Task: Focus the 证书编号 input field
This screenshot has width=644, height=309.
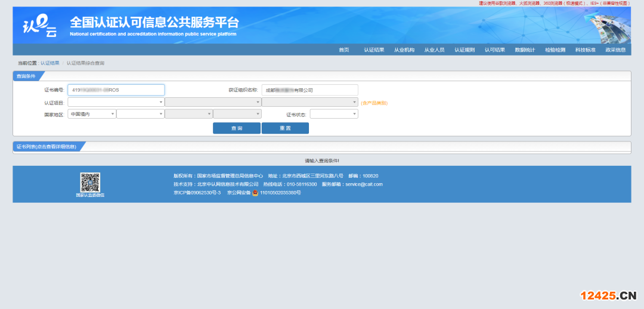Action: click(116, 90)
